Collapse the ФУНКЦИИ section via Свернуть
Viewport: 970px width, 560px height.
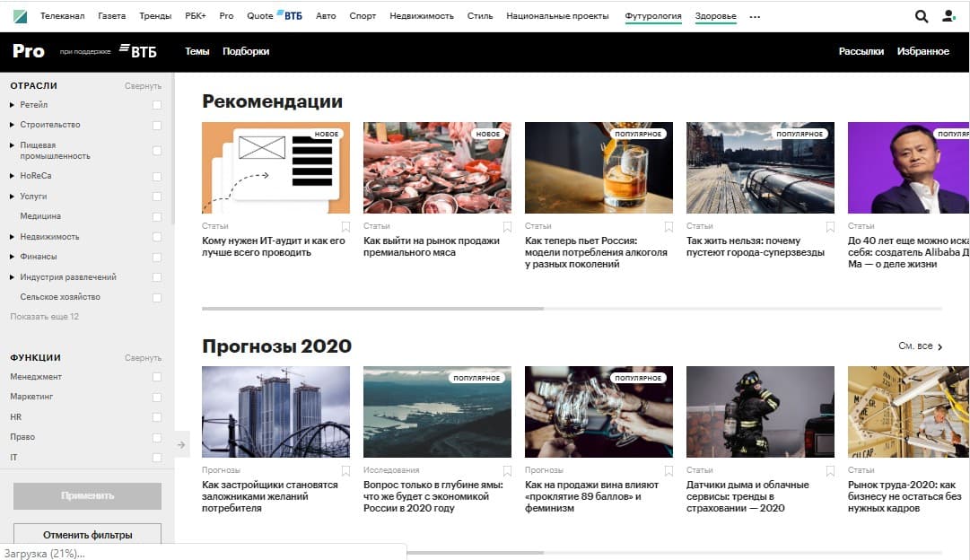143,358
